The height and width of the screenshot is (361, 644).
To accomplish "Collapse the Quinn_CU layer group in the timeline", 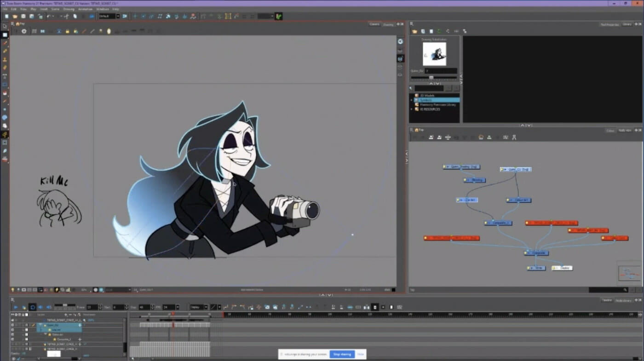I will coord(40,324).
